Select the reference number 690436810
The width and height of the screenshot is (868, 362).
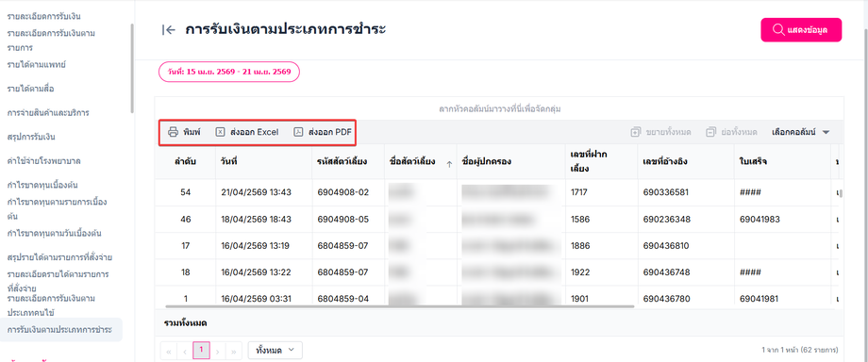coord(666,246)
